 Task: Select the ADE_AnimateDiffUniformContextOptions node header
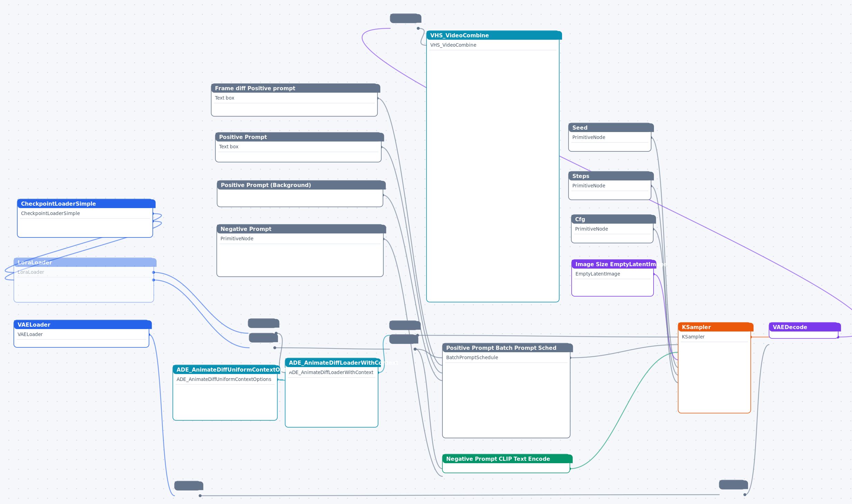tap(226, 370)
